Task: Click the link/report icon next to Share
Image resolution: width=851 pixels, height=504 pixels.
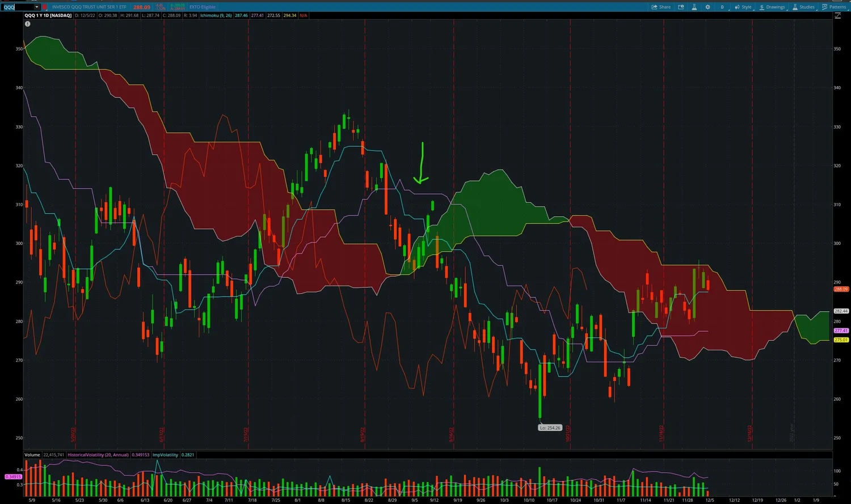Action: pos(681,7)
